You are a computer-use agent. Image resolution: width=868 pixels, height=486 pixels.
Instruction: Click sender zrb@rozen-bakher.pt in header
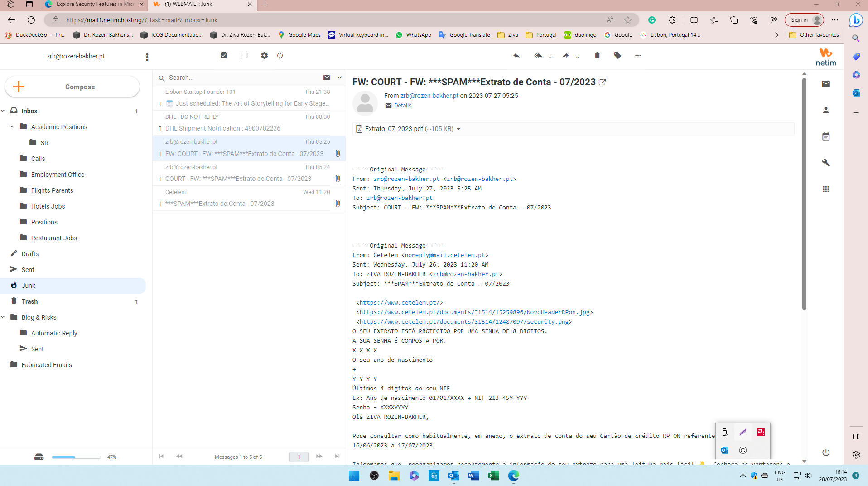(429, 96)
